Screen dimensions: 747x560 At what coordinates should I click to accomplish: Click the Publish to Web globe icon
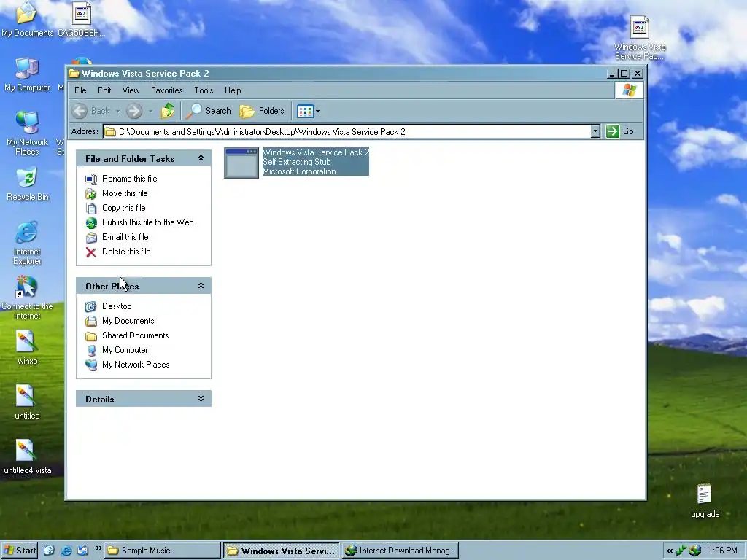tap(91, 223)
